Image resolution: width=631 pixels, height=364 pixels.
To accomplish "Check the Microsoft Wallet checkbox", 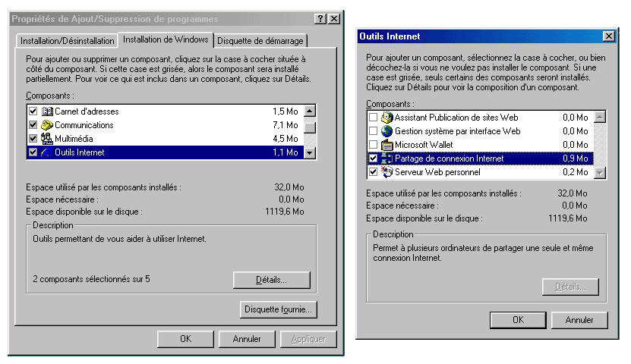I will [373, 145].
